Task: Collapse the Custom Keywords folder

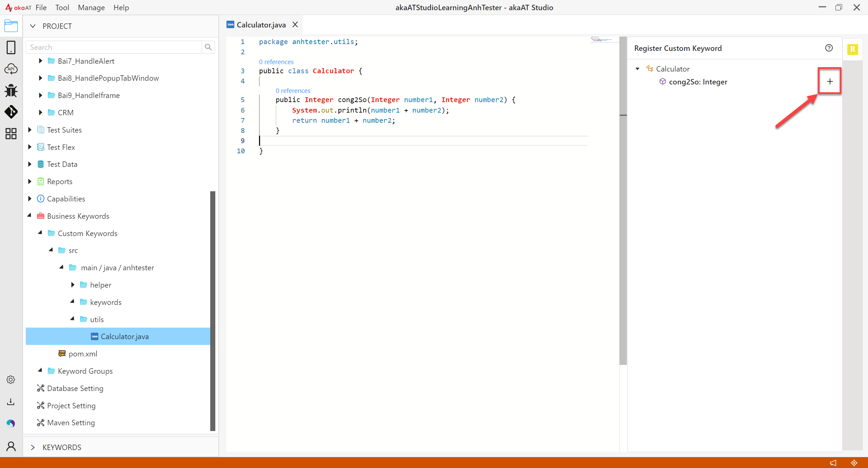Action: (x=40, y=233)
